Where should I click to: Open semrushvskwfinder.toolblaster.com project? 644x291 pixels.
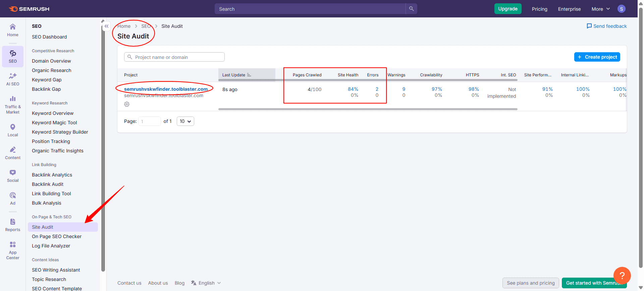[166, 89]
